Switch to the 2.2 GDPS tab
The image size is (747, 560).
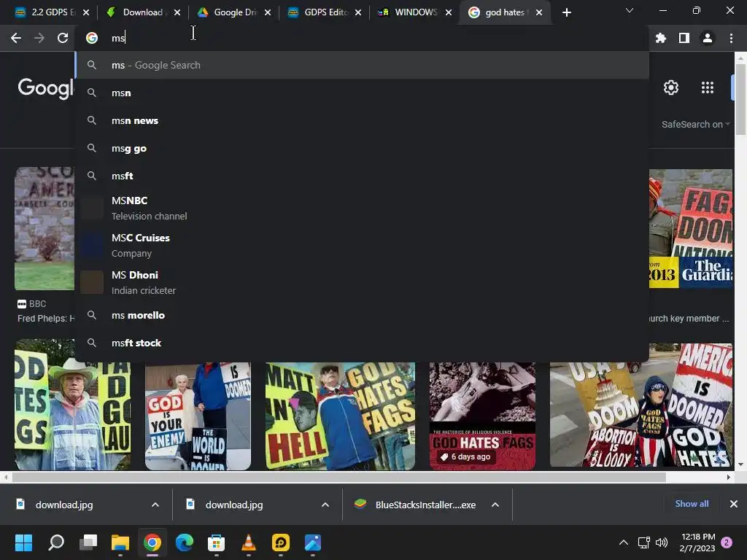tap(45, 12)
